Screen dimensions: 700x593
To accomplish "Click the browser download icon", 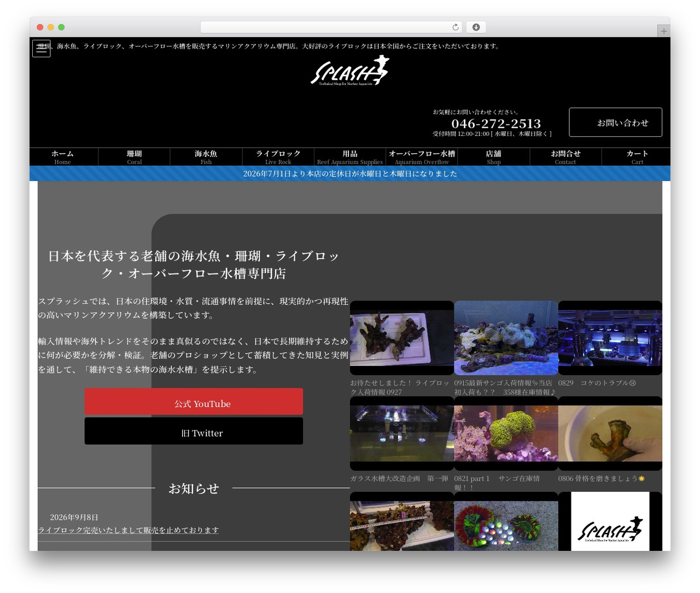I will [476, 27].
